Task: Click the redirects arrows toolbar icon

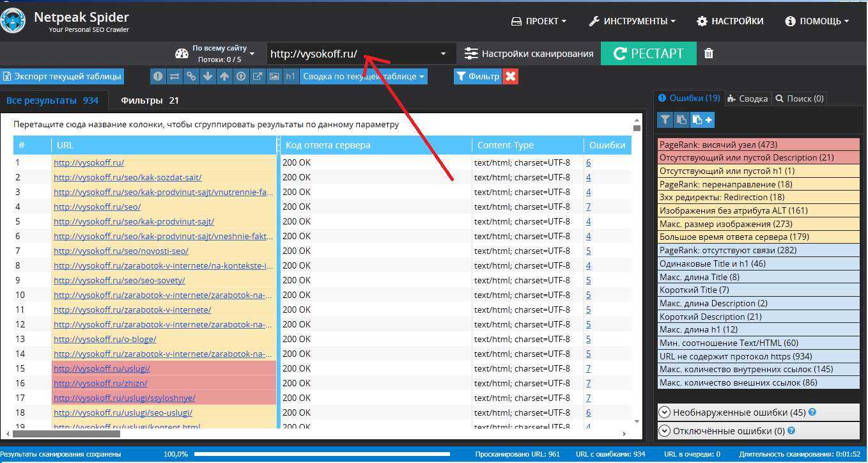Action: pyautogui.click(x=174, y=77)
